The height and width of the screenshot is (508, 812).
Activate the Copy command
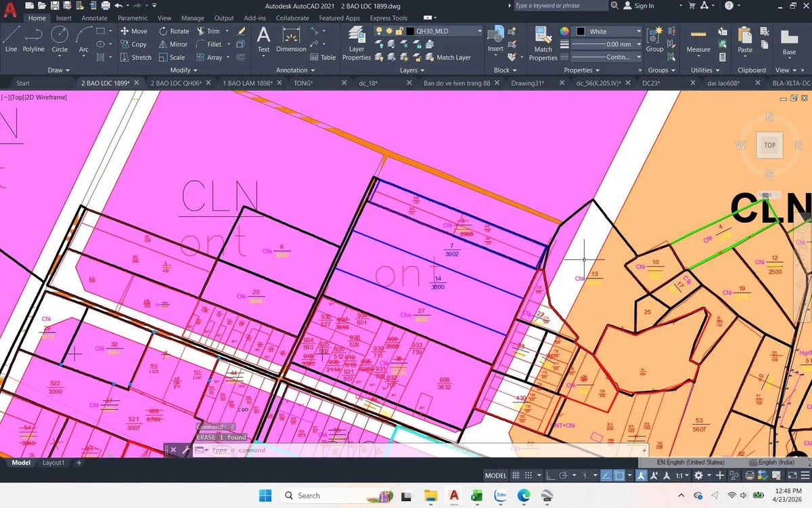(x=133, y=44)
